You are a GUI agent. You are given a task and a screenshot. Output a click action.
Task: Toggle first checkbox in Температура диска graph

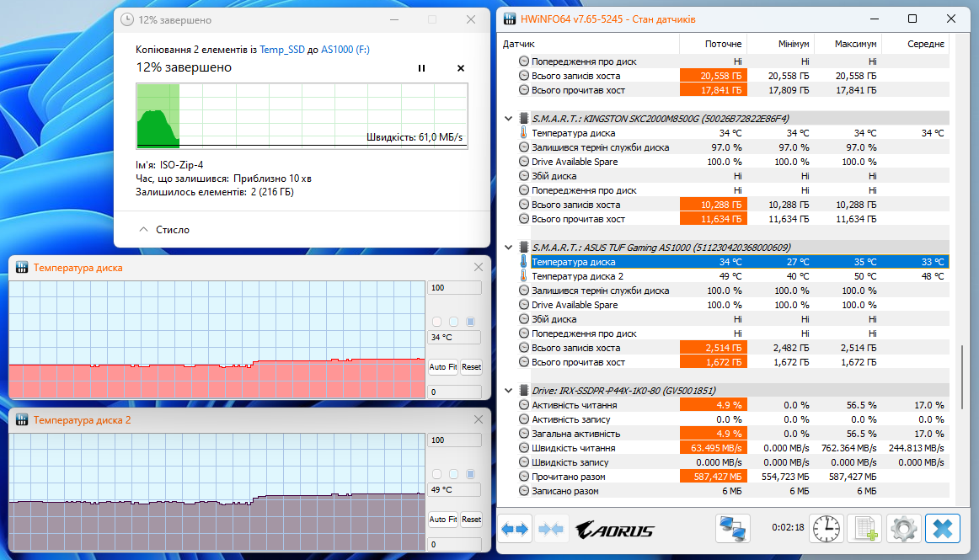pyautogui.click(x=437, y=322)
